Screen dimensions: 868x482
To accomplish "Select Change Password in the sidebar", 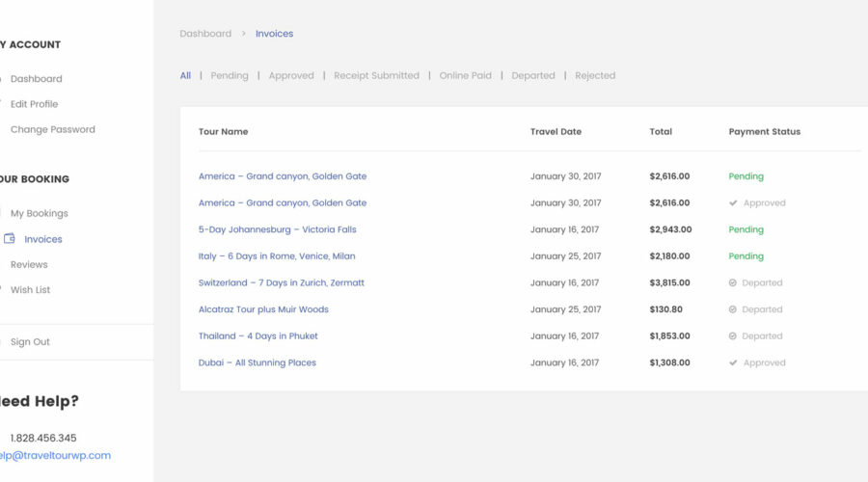I will click(52, 129).
